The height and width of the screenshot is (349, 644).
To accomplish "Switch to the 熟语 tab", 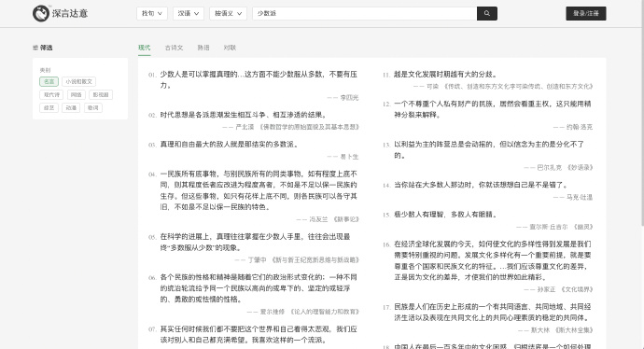I will point(203,48).
